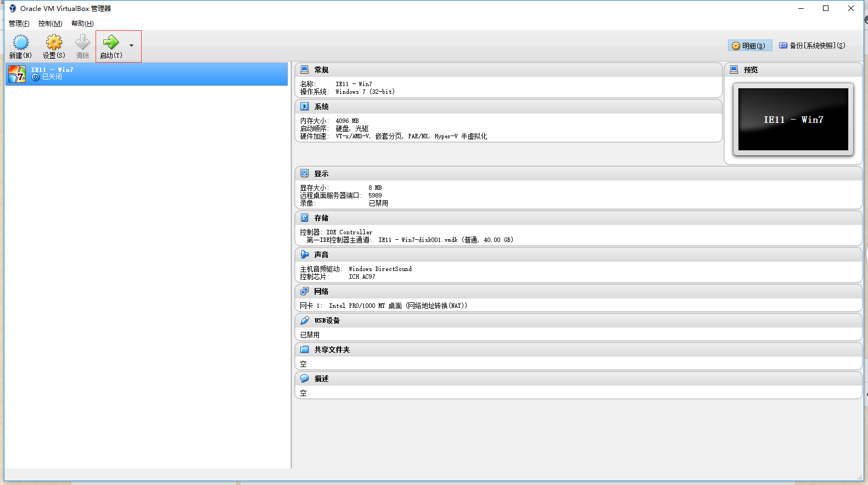Click the 已关闭 power state icon

[x=36, y=77]
